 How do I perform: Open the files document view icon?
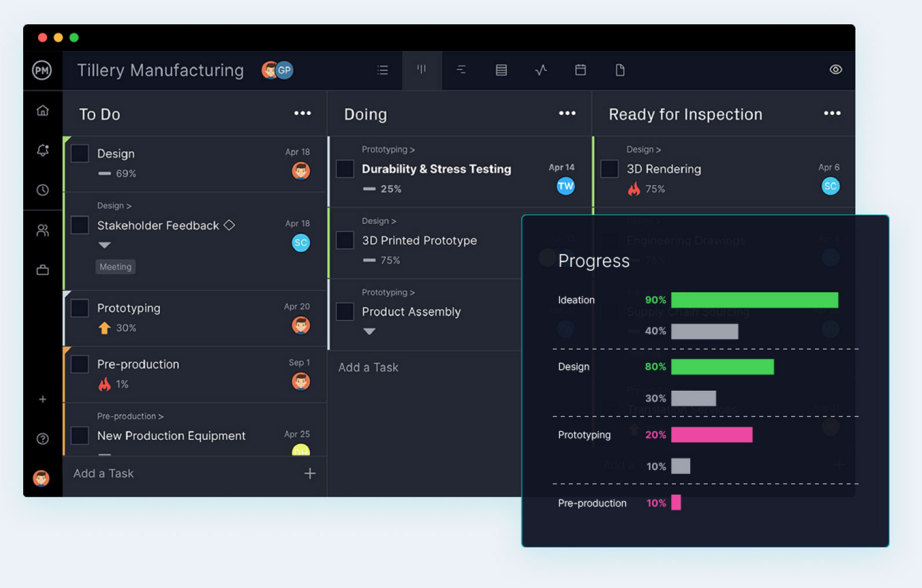click(x=620, y=70)
